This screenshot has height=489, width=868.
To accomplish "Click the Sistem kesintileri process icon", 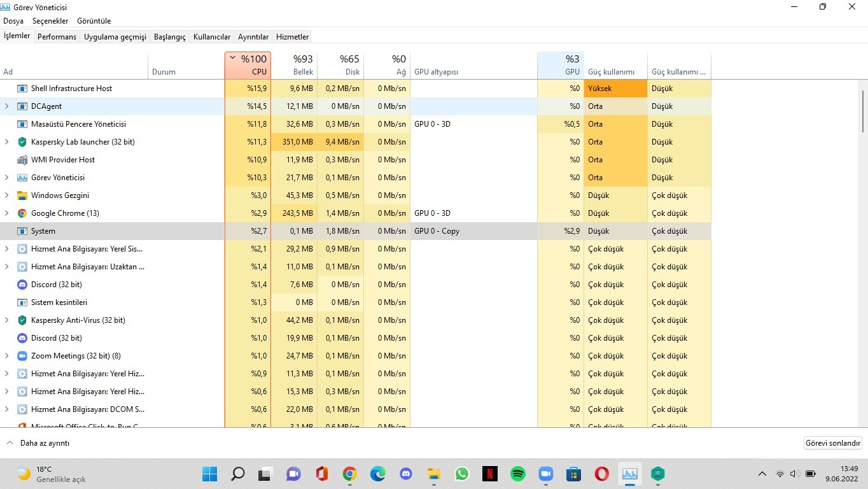I will [22, 302].
